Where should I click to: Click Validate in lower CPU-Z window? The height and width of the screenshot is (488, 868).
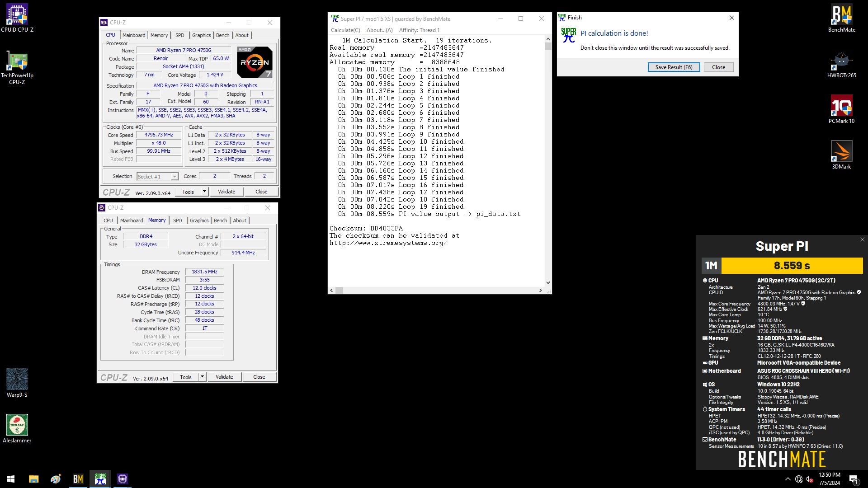click(224, 377)
